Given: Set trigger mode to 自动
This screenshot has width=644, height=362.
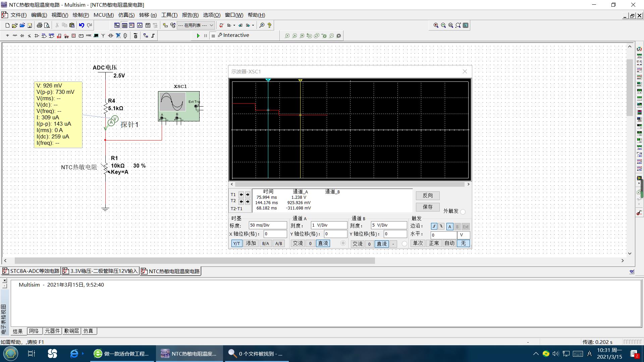Looking at the screenshot, I should click(449, 243).
